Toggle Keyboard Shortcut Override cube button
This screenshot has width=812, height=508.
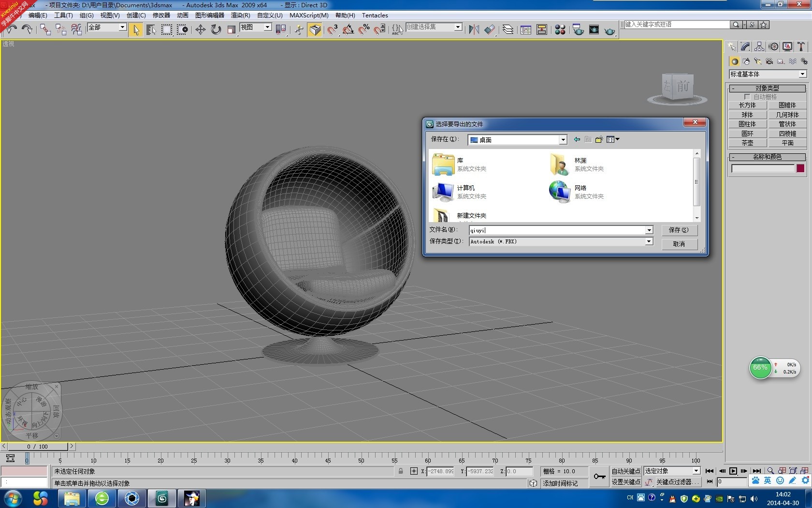(x=315, y=30)
